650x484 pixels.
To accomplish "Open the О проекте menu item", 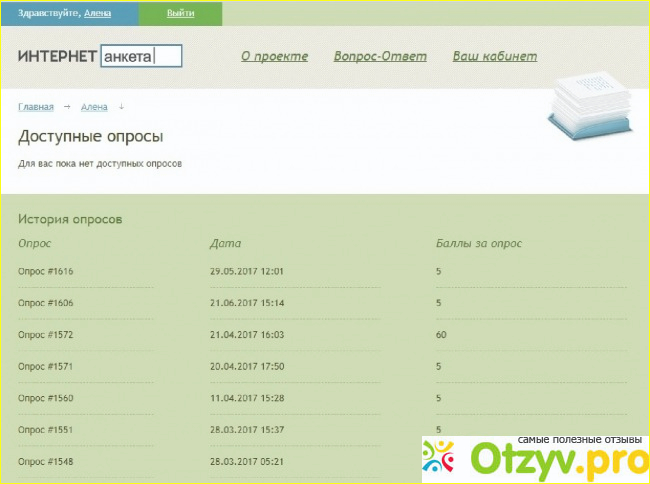I will click(274, 56).
